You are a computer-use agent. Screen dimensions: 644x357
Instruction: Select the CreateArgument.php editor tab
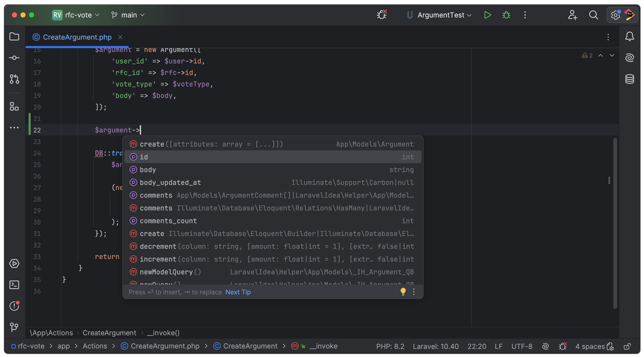[x=77, y=37]
